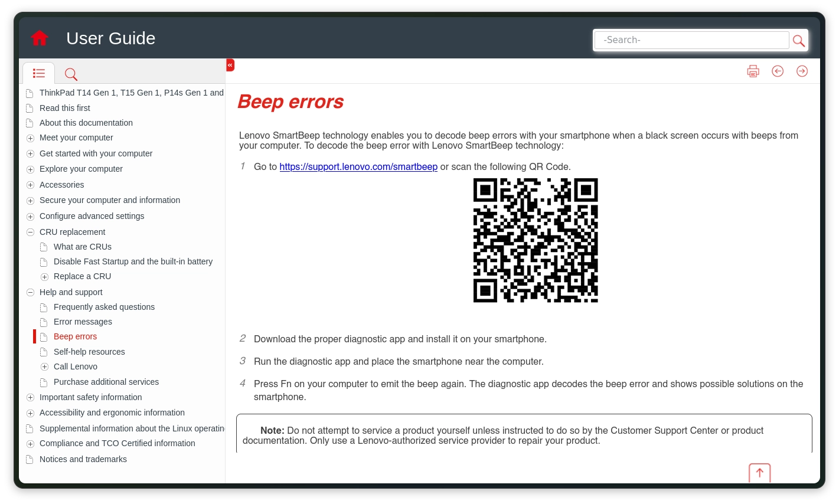This screenshot has width=839, height=504.
Task: Open the ThinkPad T14 Gen 1 topic
Action: [132, 93]
